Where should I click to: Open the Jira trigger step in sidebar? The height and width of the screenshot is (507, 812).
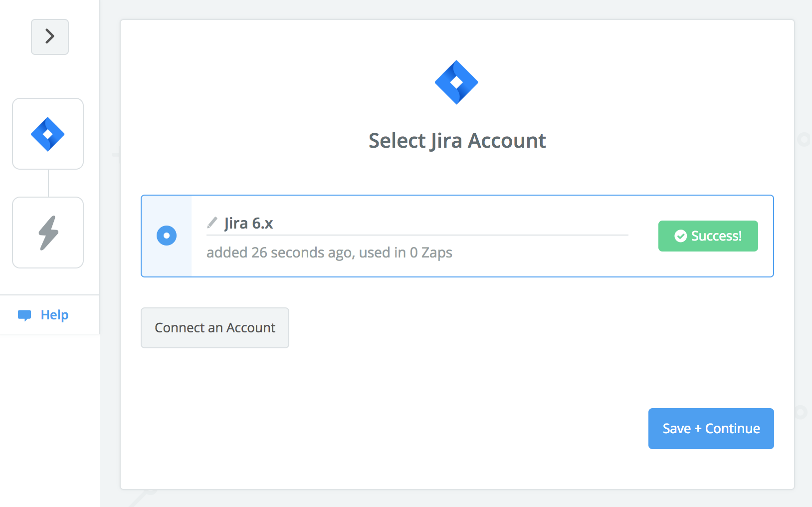click(48, 134)
